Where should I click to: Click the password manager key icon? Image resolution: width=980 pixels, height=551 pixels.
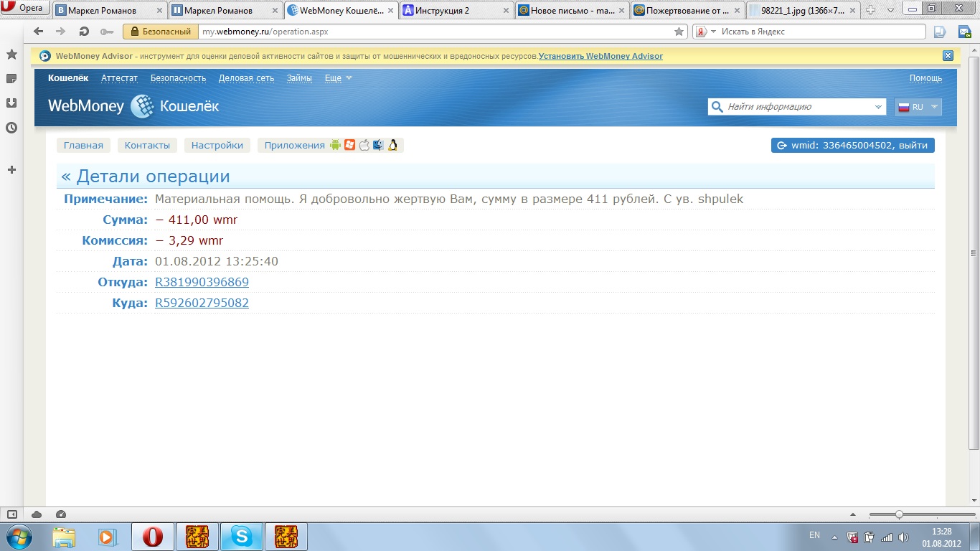coord(107,32)
